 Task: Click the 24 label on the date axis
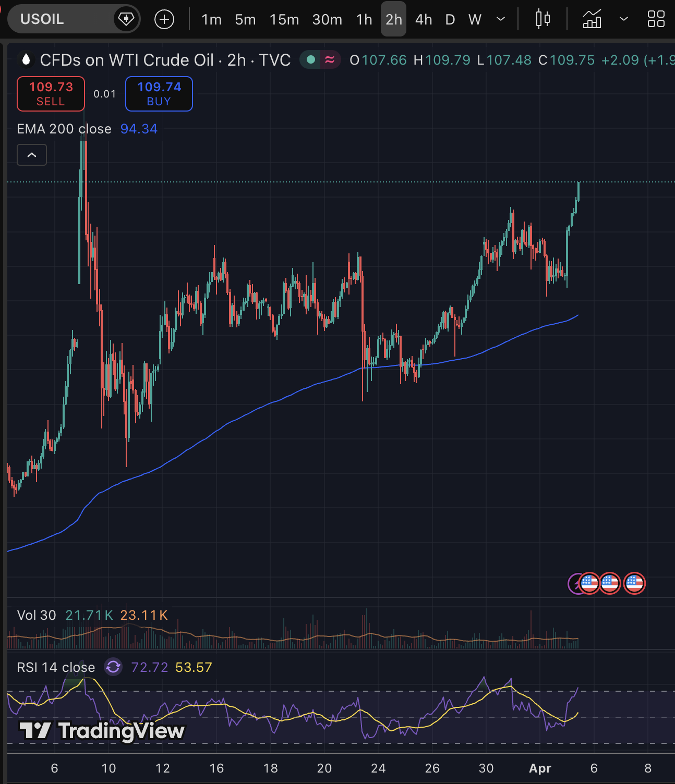378,768
